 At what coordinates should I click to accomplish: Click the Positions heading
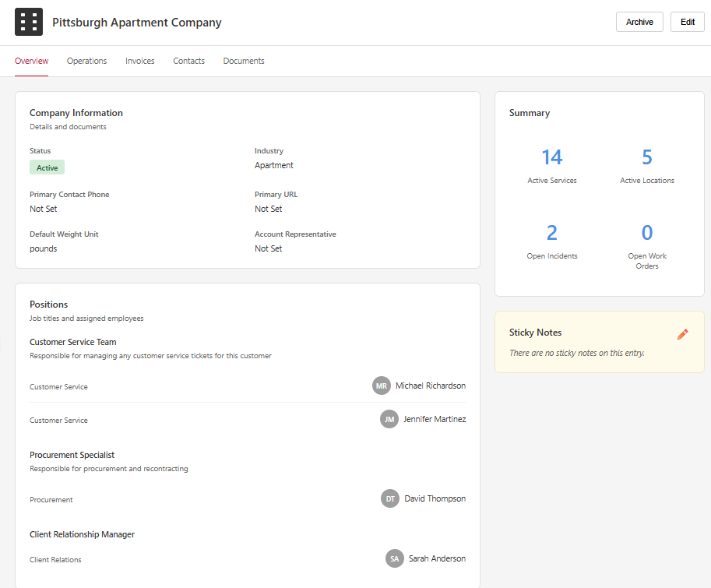[x=48, y=305]
